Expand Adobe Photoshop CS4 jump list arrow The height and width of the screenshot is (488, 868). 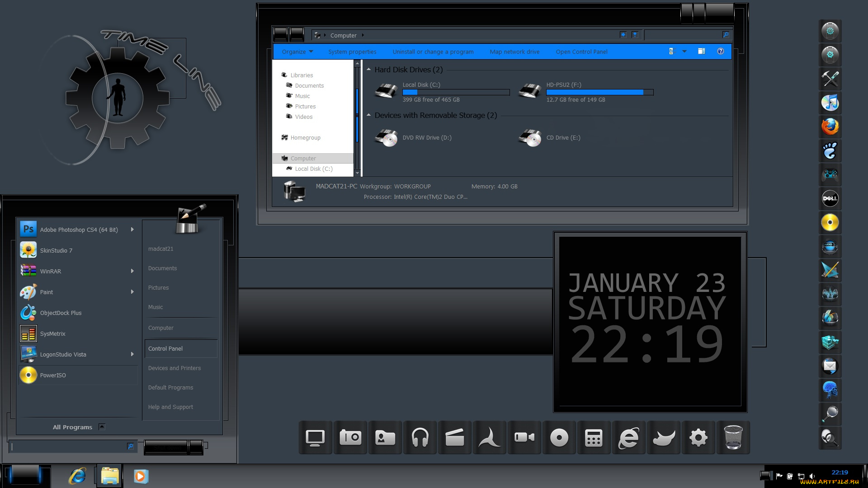tap(132, 230)
